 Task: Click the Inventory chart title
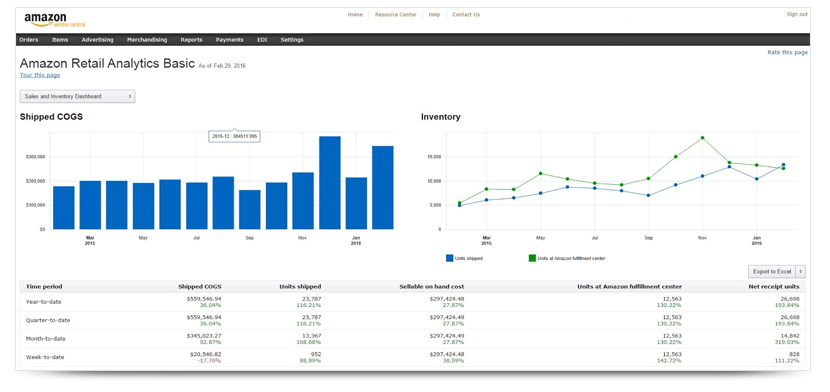(x=440, y=117)
